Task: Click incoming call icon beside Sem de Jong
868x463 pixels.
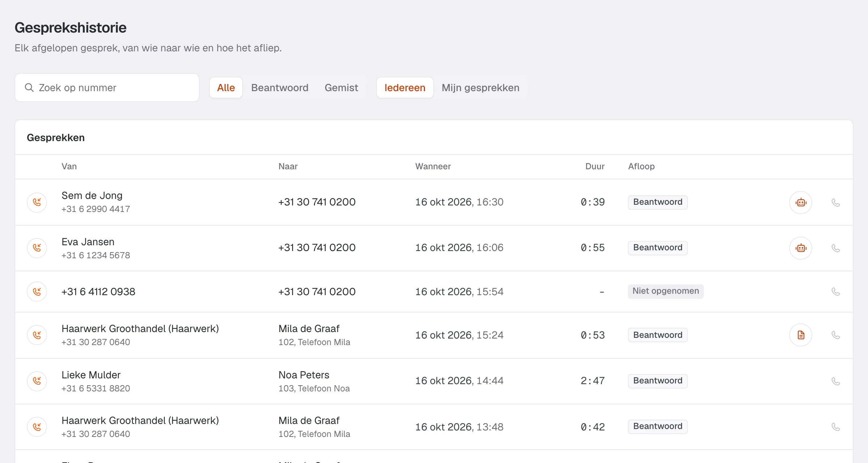Action: pos(37,202)
